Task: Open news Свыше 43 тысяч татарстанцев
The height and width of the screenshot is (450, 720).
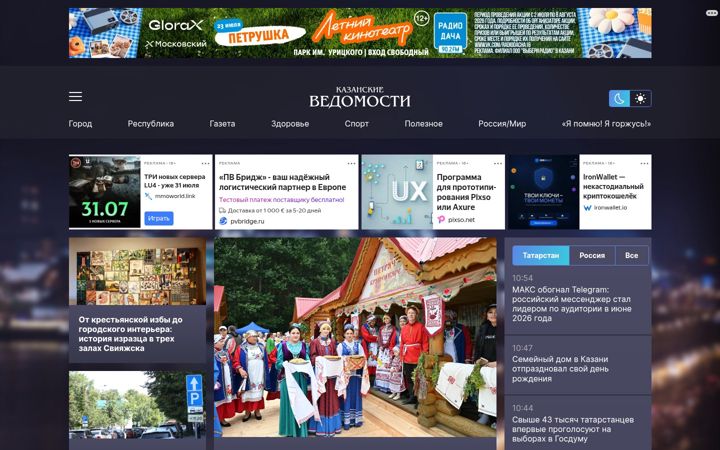Action: pos(573,429)
